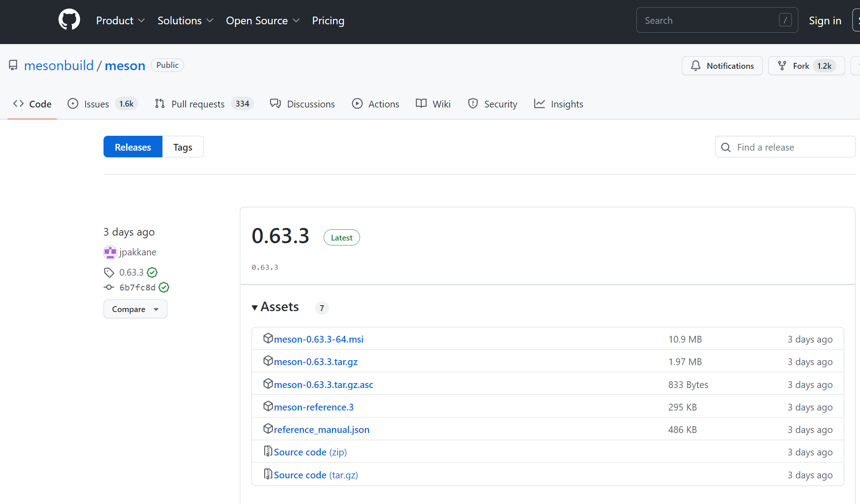Select the Releases tab button
Image resolution: width=860 pixels, height=504 pixels.
point(133,147)
